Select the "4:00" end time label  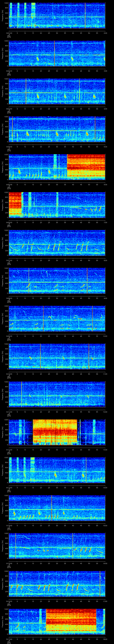coord(105,109)
